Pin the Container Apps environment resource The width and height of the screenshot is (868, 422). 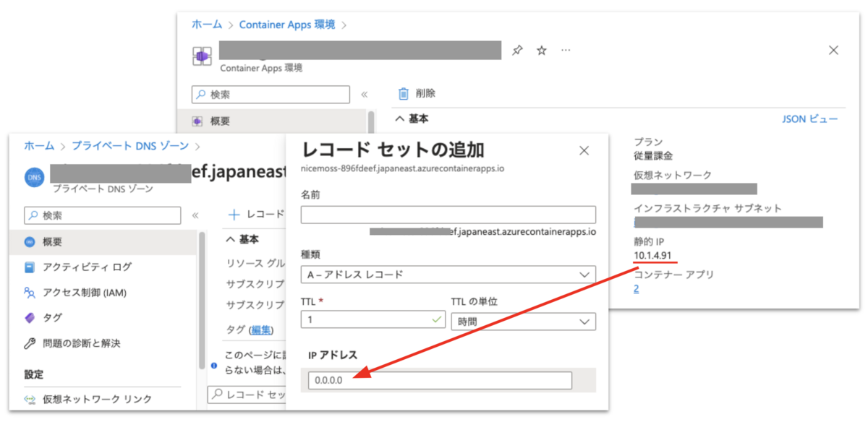(517, 51)
